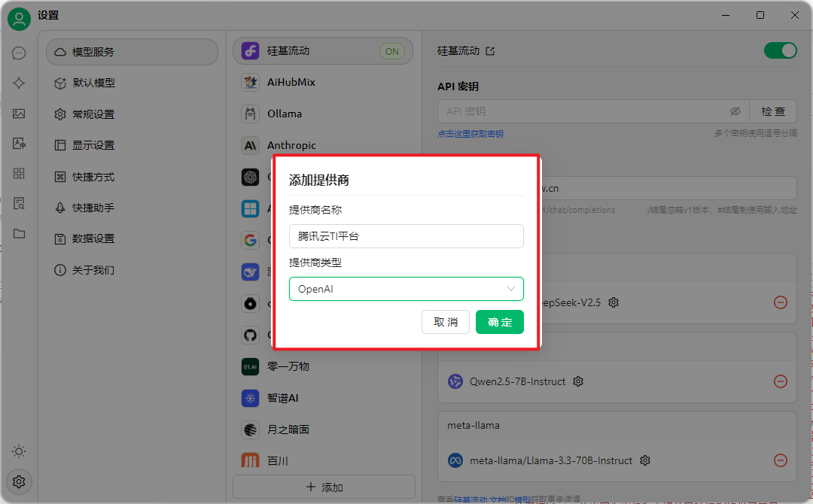Click the meta-llama group header
Screen dimensions: 813x504
pyautogui.click(x=617, y=426)
